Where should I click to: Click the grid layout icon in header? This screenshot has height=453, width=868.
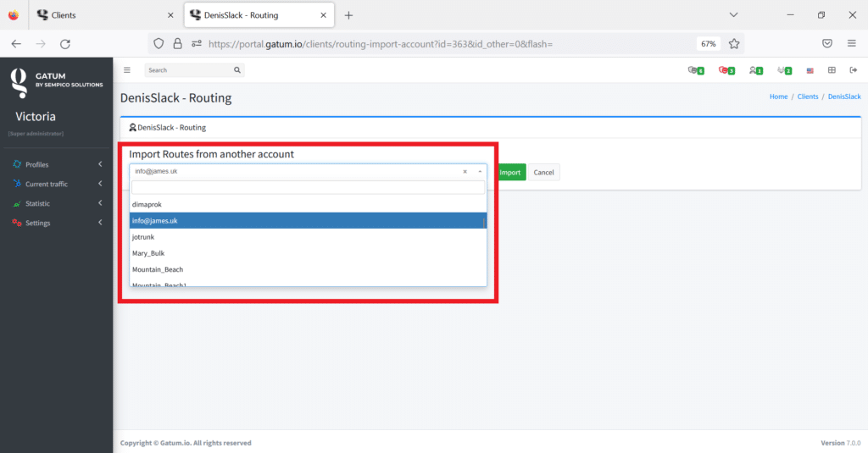832,70
